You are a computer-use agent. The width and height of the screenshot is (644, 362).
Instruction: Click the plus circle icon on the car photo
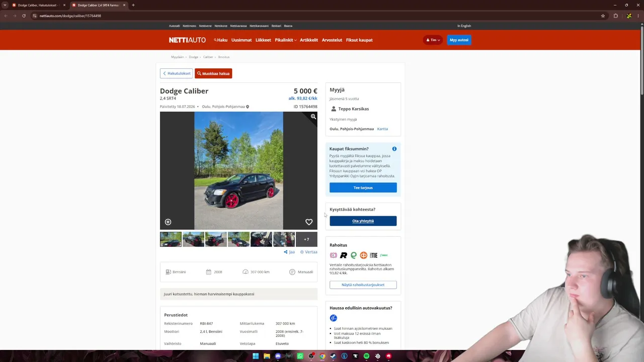pos(168,222)
